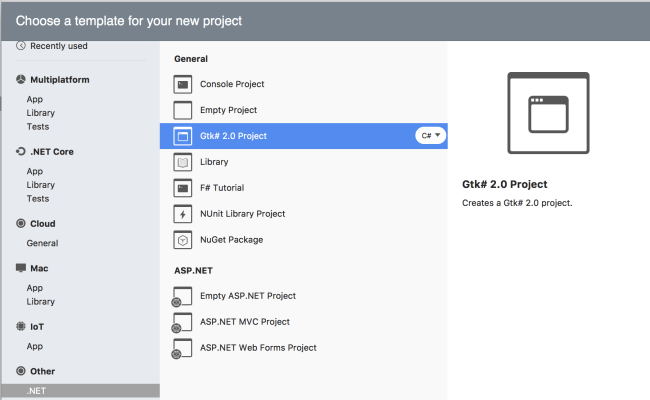The width and height of the screenshot is (650, 400).
Task: Click the Mac monitor icon
Action: point(21,268)
